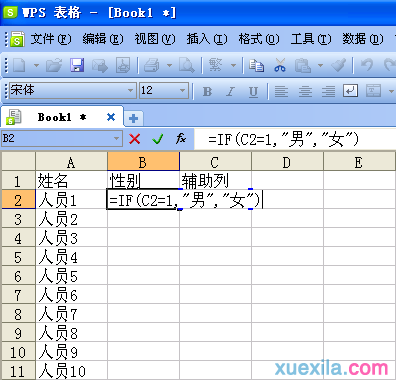Click the Copy icon
This screenshot has width=396, height=380.
click(256, 65)
